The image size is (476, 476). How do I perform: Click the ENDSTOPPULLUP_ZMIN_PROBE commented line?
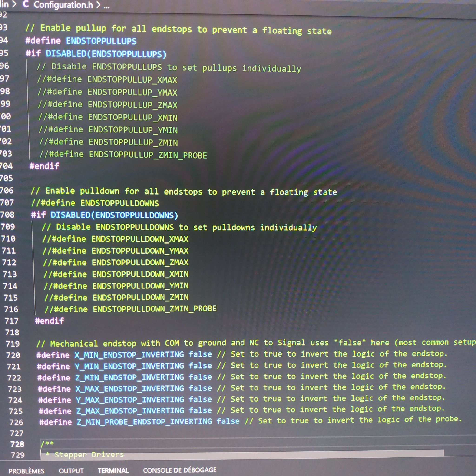123,155
